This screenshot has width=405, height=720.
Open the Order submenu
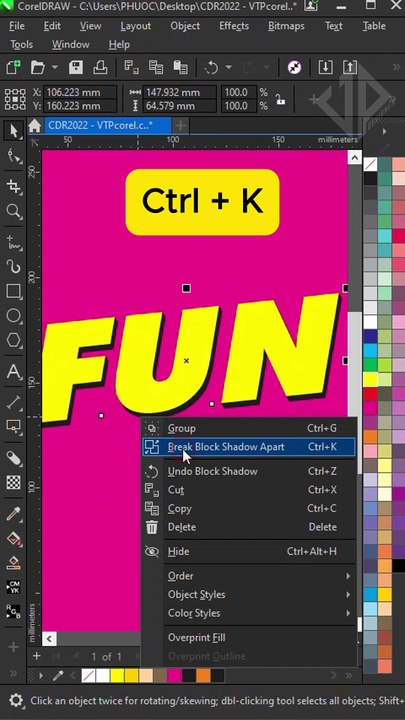point(248,576)
